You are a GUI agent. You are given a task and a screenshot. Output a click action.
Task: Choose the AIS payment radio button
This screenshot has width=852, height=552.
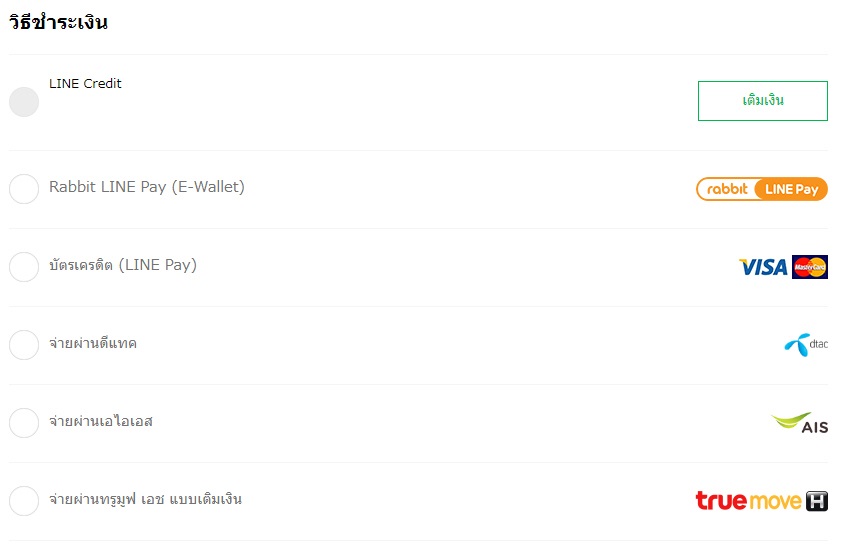point(24,423)
